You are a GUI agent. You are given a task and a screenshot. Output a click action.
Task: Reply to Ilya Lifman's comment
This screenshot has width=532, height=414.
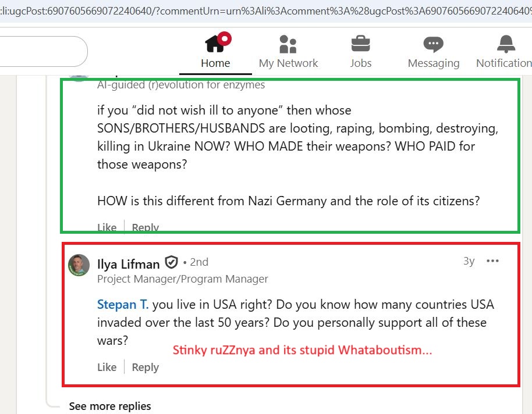pyautogui.click(x=145, y=367)
